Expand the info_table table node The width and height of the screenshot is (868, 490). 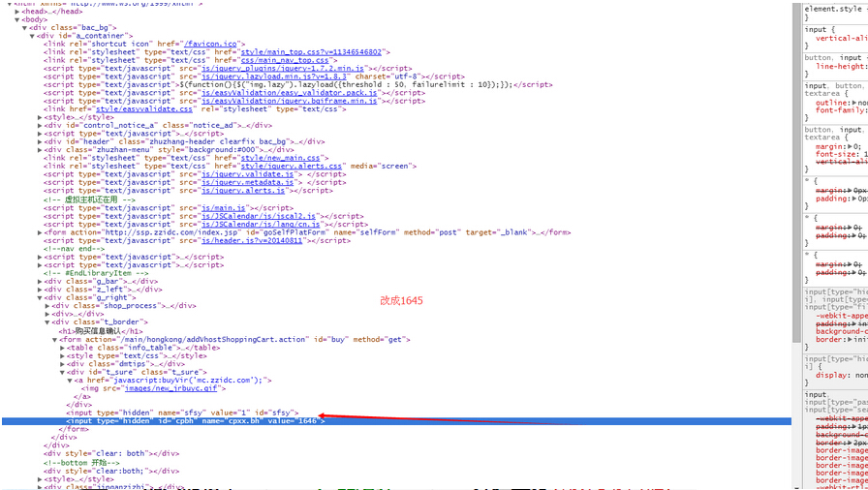[x=63, y=348]
